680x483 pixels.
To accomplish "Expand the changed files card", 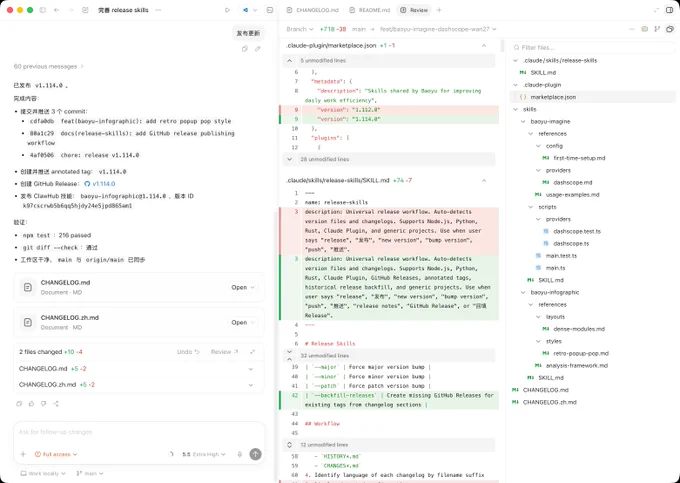I will click(252, 352).
